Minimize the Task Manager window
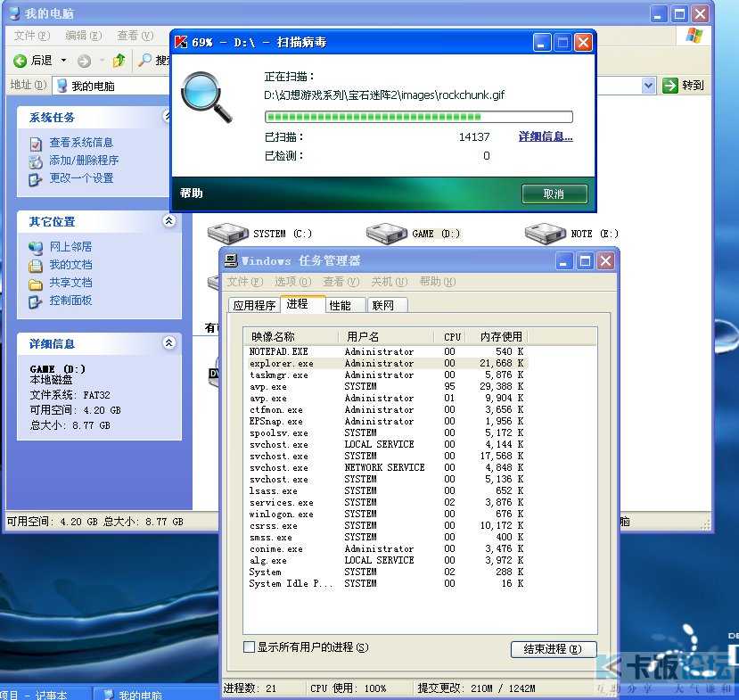This screenshot has height=700, width=739. [x=563, y=260]
